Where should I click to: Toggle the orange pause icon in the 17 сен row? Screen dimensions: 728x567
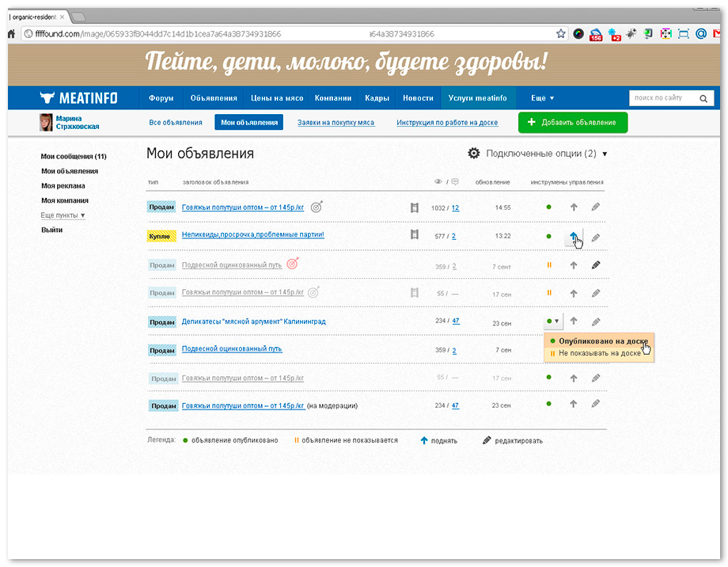549,293
